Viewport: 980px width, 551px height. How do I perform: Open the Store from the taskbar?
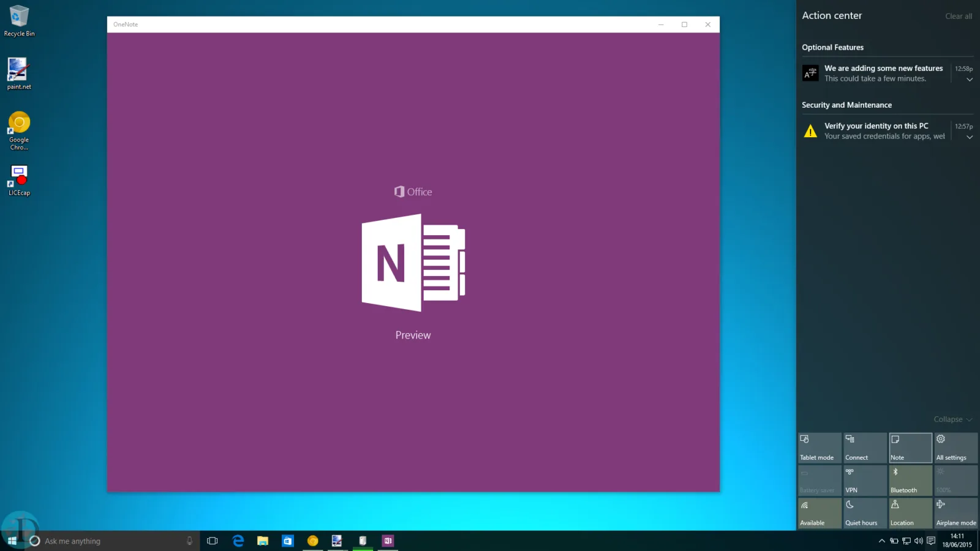pyautogui.click(x=288, y=541)
